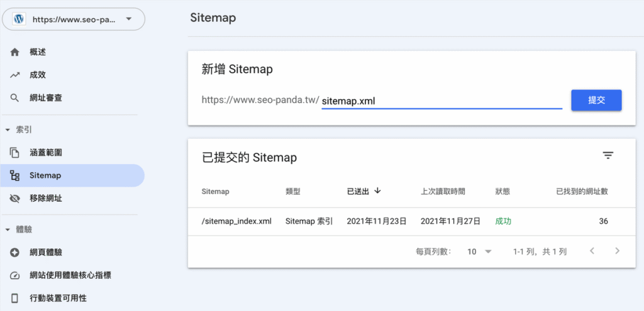Click the crossed-eye icon beside 移除網址

pos(15,199)
